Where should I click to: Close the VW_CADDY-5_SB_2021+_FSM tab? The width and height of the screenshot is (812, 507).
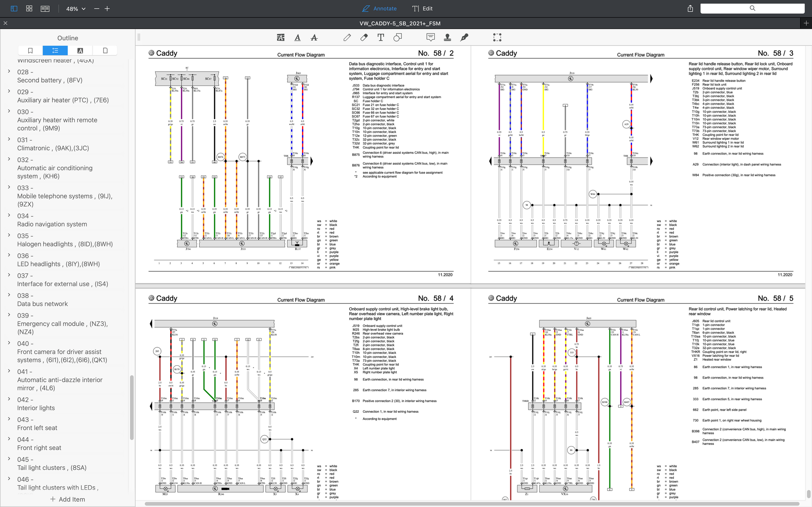[5, 23]
